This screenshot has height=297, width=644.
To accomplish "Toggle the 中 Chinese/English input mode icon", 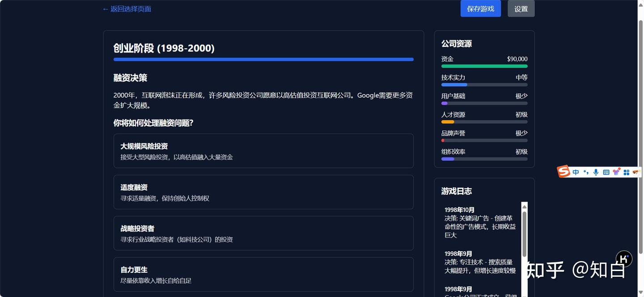I will (x=576, y=172).
